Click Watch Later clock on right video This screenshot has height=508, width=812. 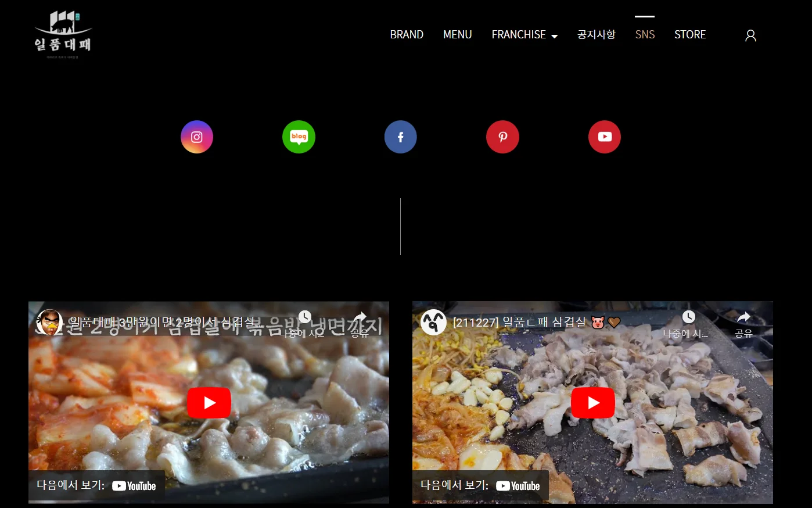tap(688, 317)
